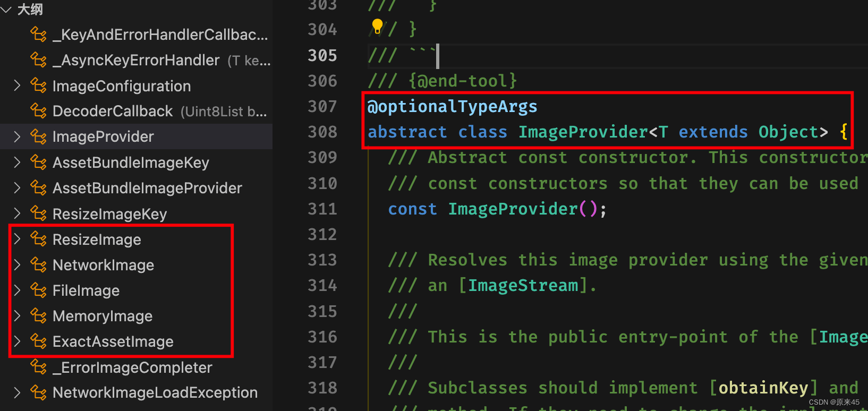The width and height of the screenshot is (868, 411).
Task: Select the ImageProvider outline label
Action: tap(103, 136)
